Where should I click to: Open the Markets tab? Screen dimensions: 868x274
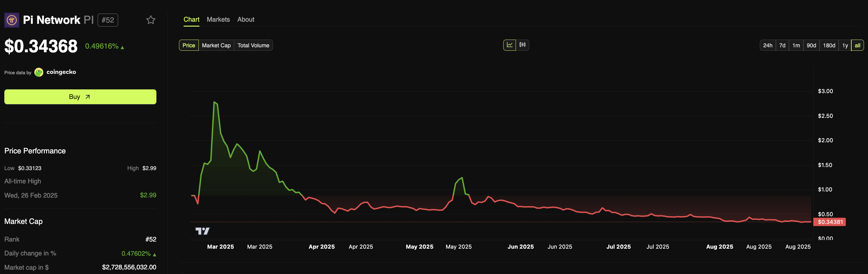point(218,19)
